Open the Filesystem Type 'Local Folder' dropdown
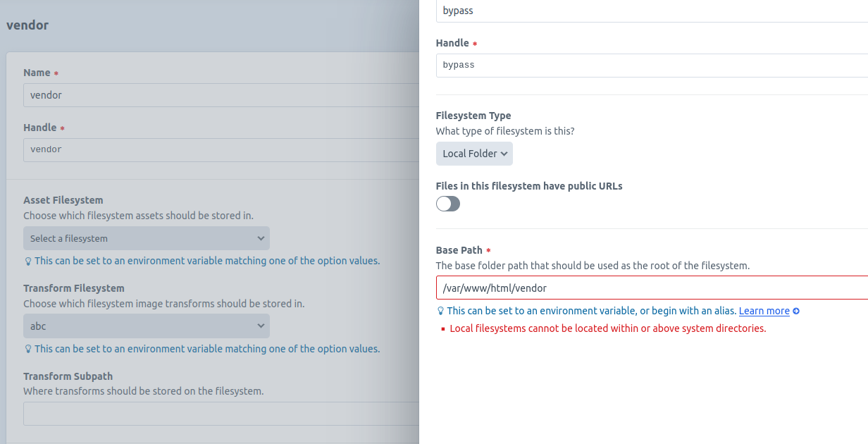 pyautogui.click(x=474, y=154)
